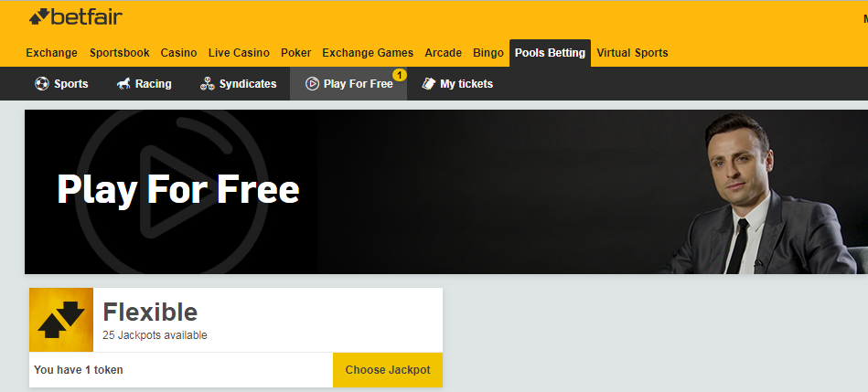Go to Exchange Games
Viewport: 868px width, 392px height.
(368, 53)
